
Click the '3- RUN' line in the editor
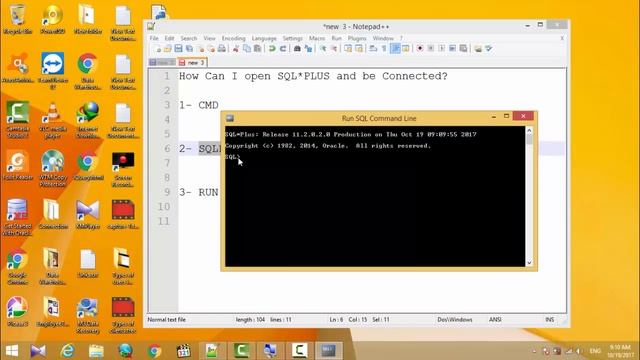coord(199,192)
